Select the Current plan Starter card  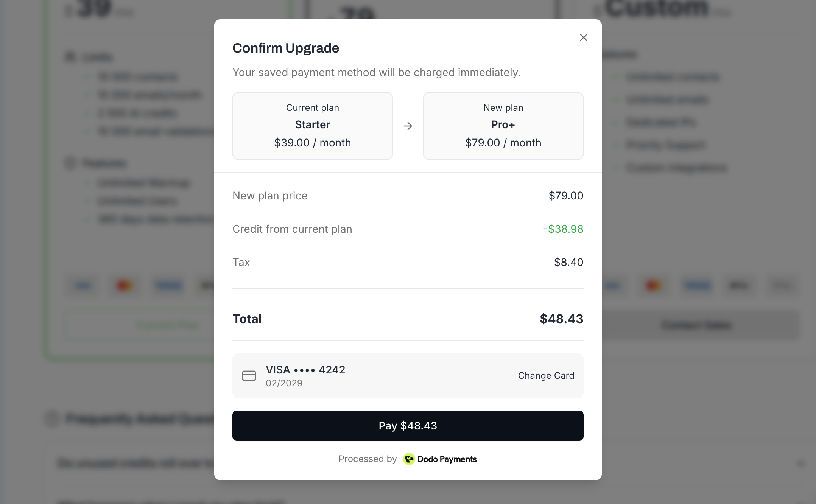click(x=312, y=126)
